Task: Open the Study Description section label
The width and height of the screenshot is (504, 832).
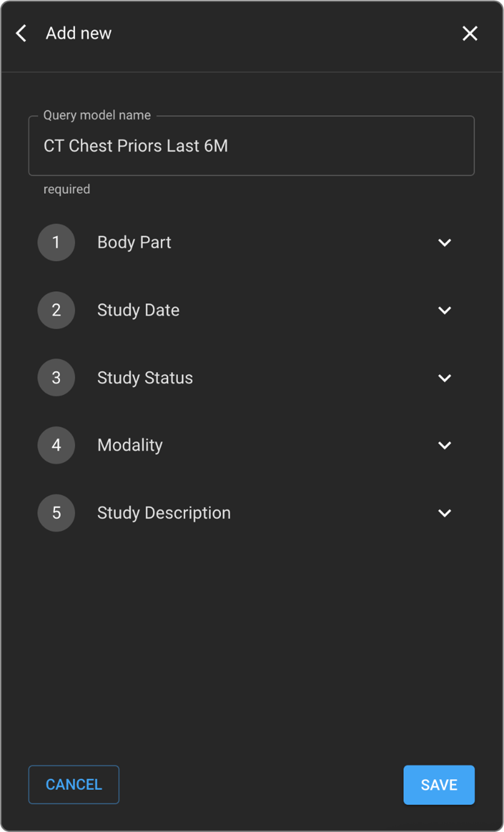Action: [x=164, y=513]
